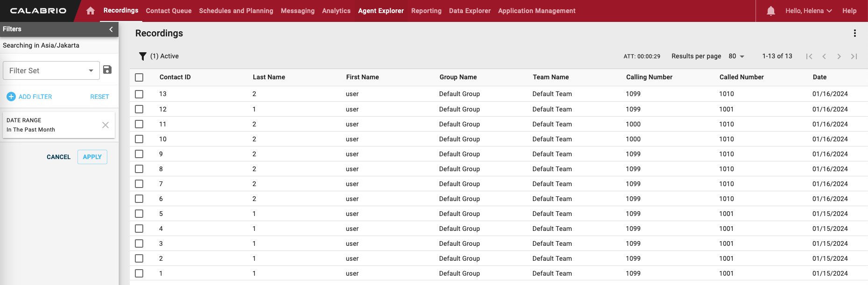Switch to the Analytics tab
Screen dimensions: 868x285
(336, 11)
